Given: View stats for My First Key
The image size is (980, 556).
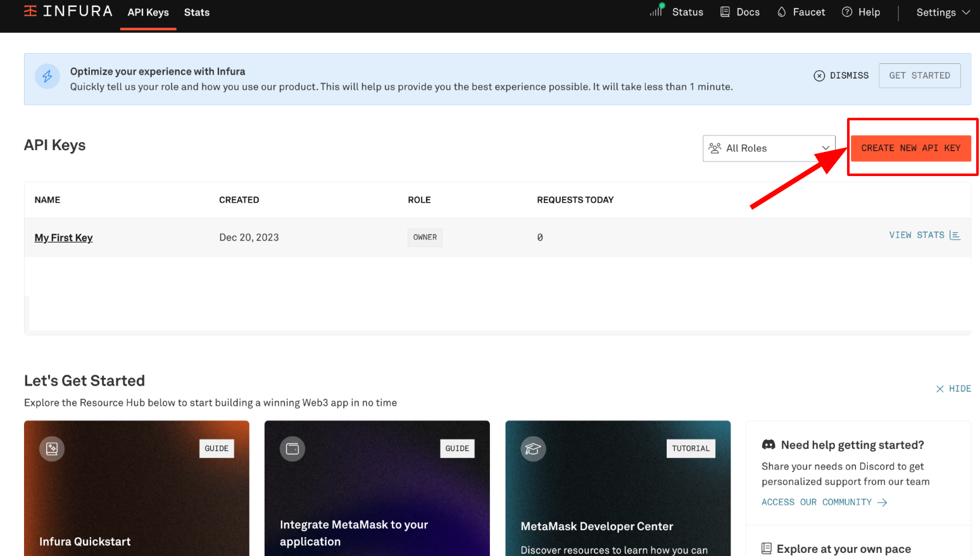Looking at the screenshot, I should click(x=925, y=235).
